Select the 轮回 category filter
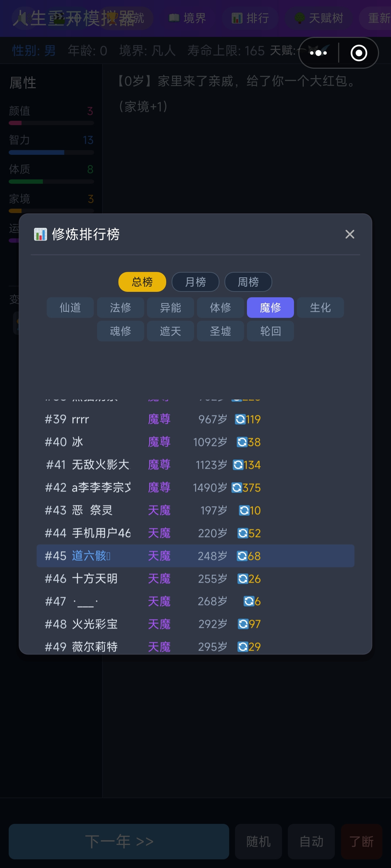This screenshot has height=868, width=391. pos(270,331)
